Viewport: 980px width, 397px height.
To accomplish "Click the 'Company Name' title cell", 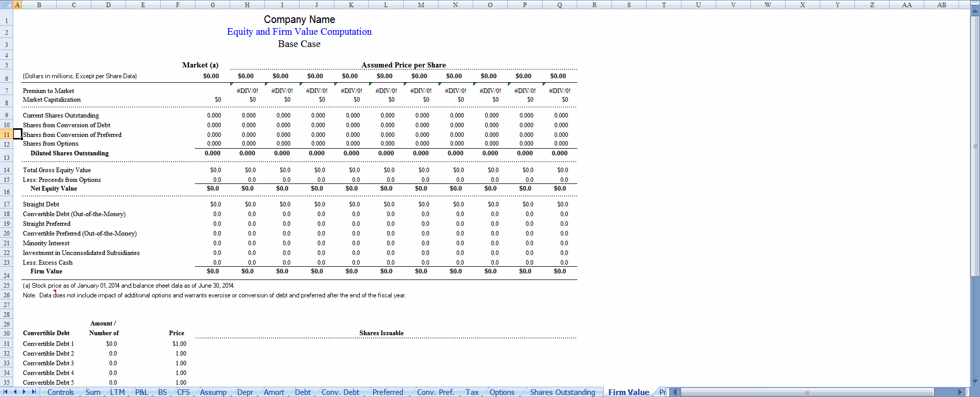I will 299,19.
